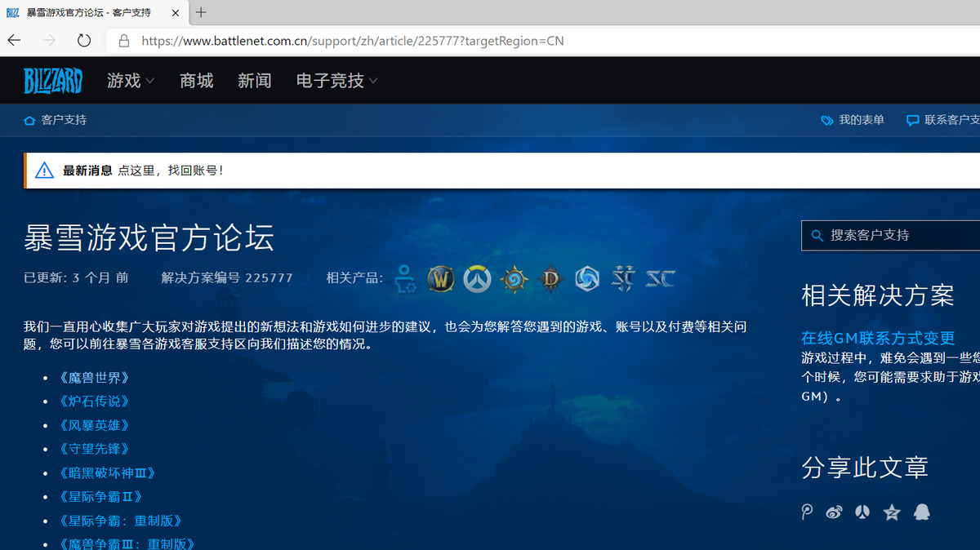Viewport: 980px width, 550px height.
Task: Share article via the P-shaped icon
Action: point(807,512)
